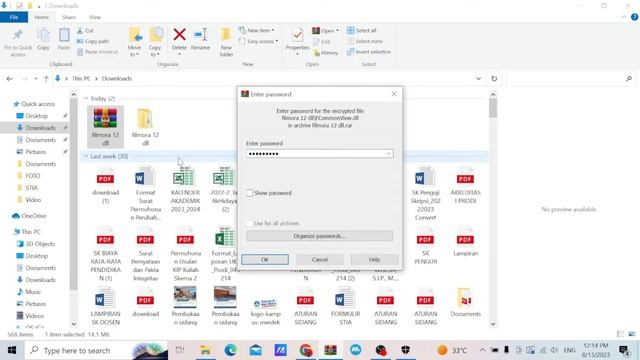Click the Refresh button in address bar
The height and width of the screenshot is (360, 640).
click(494, 78)
